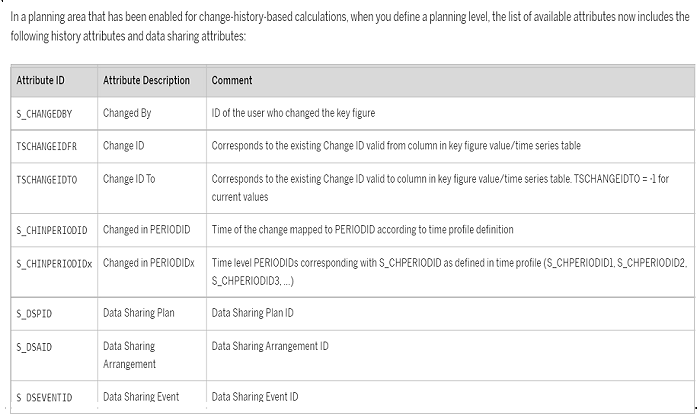Select the Data Sharing Arrangement description cell
The height and width of the screenshot is (416, 697).
[x=129, y=355]
